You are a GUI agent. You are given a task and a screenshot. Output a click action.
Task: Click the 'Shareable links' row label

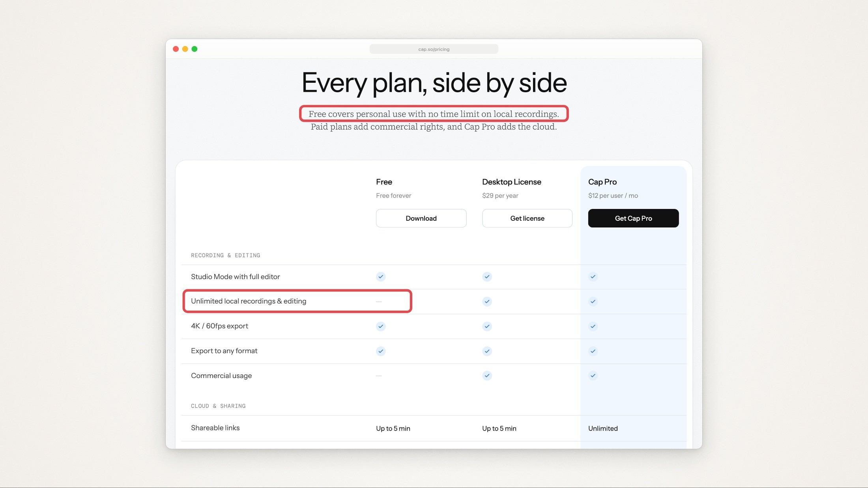coord(215,428)
